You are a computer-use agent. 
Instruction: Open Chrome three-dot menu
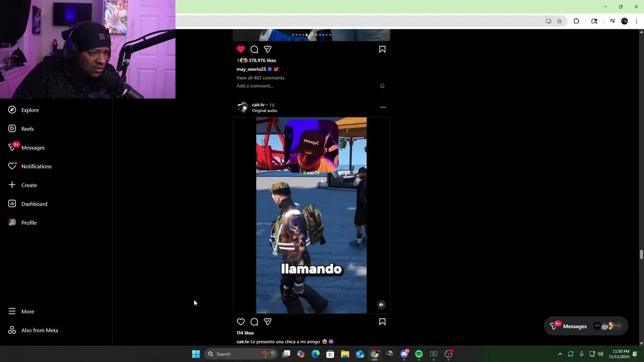point(636,21)
